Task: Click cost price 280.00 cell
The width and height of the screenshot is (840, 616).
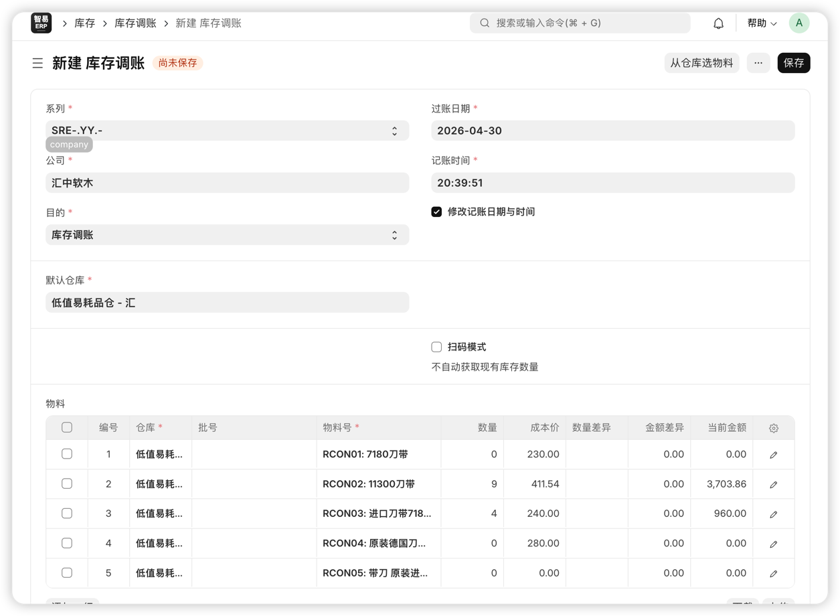Action: [x=534, y=543]
